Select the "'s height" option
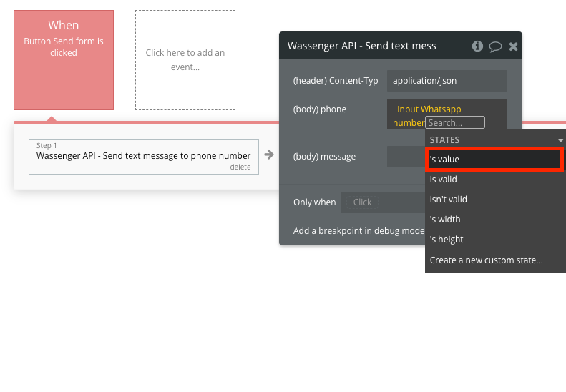Image resolution: width=566 pixels, height=392 pixels. [447, 240]
